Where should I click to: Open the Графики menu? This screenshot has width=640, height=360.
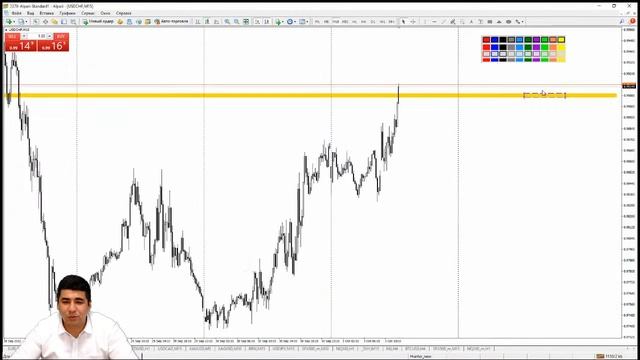67,13
